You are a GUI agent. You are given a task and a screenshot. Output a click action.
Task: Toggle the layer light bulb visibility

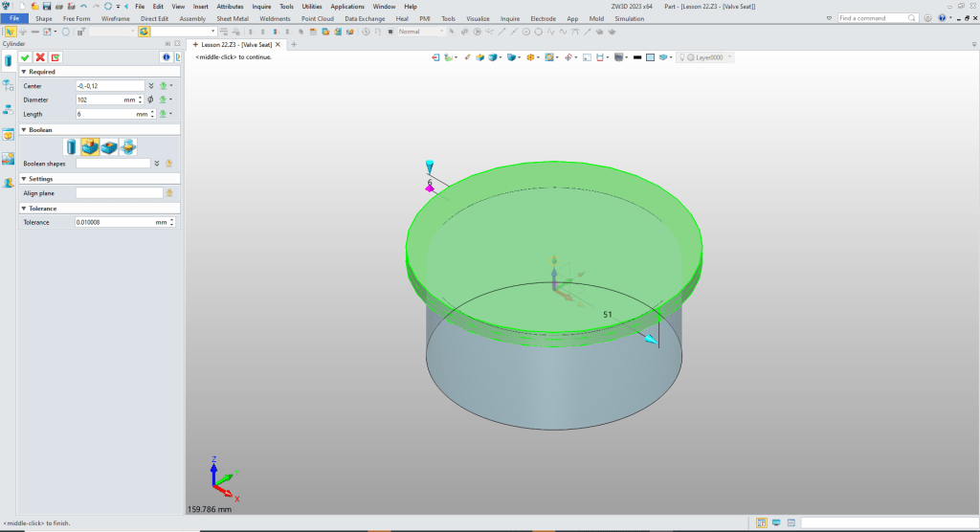tap(681, 57)
